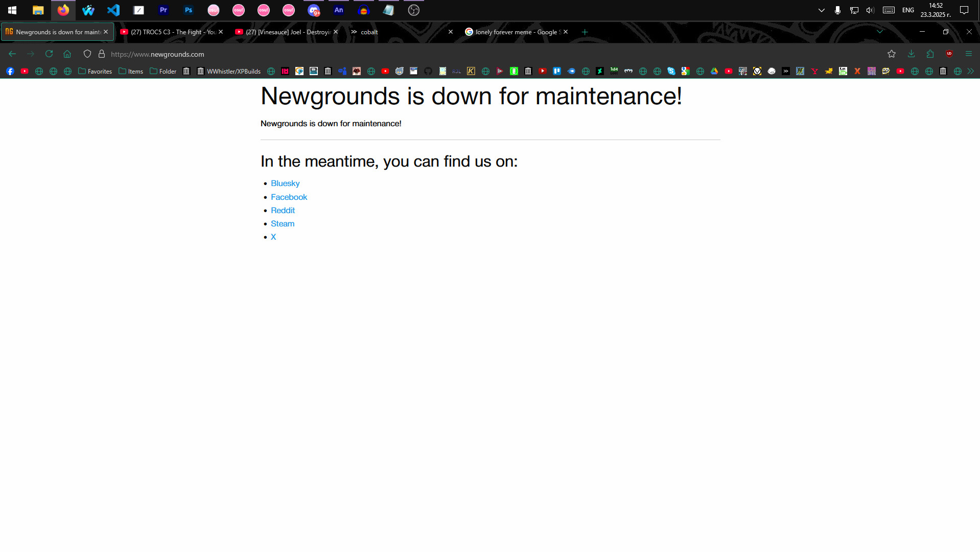
Task: Open Discord from the taskbar
Action: pyautogui.click(x=314, y=10)
